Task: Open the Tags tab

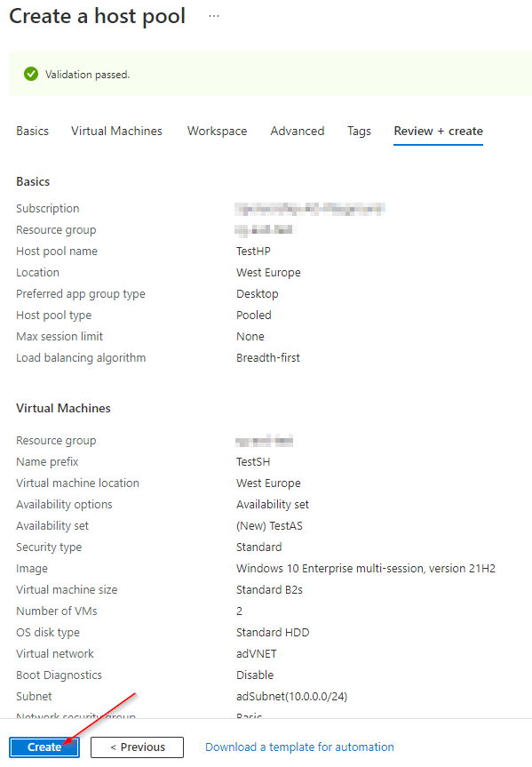Action: pos(359,132)
